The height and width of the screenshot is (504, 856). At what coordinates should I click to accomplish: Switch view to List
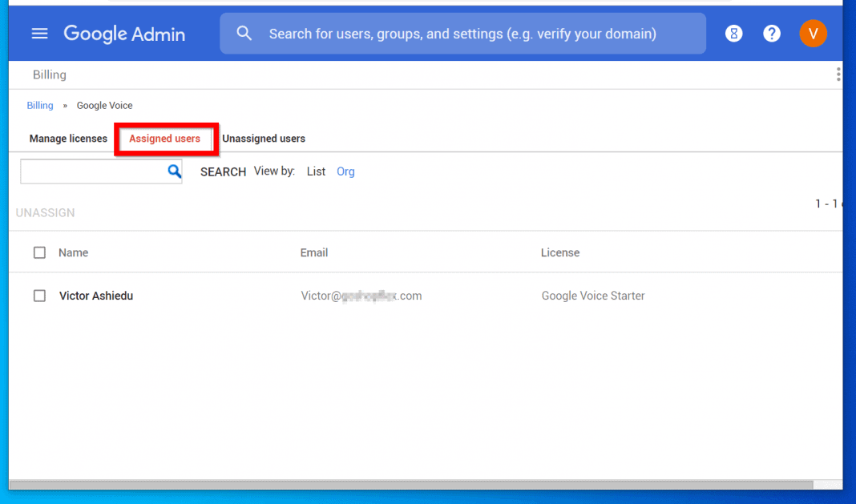click(315, 171)
